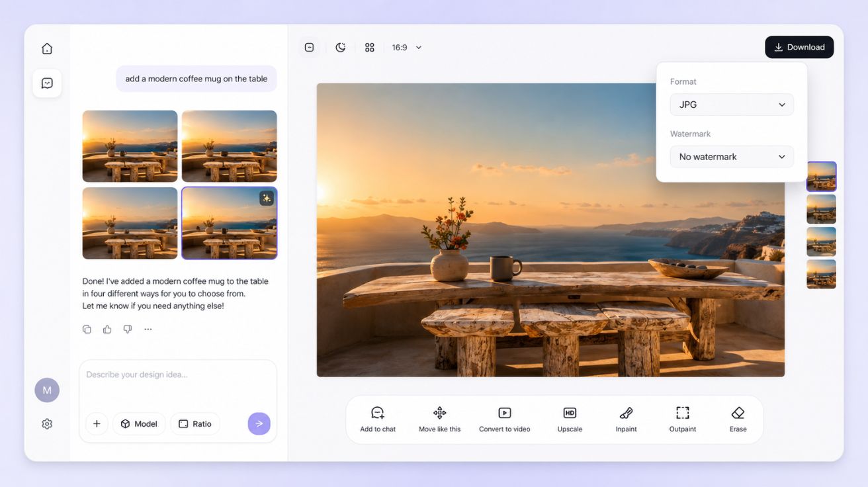
Task: Click the M user avatar
Action: tap(47, 390)
